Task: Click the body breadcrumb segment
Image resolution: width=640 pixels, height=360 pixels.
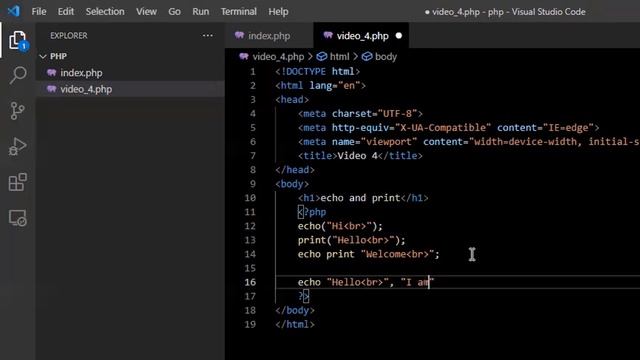Action: coord(385,56)
